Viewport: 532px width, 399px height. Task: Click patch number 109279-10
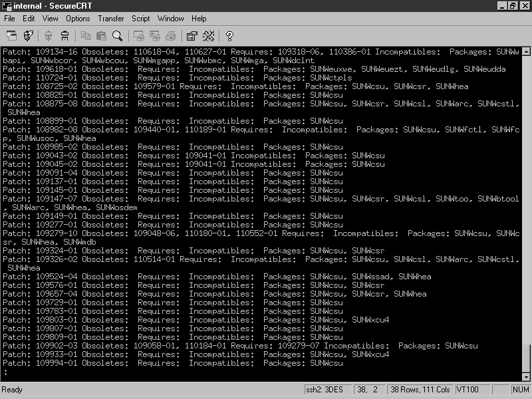(x=57, y=233)
